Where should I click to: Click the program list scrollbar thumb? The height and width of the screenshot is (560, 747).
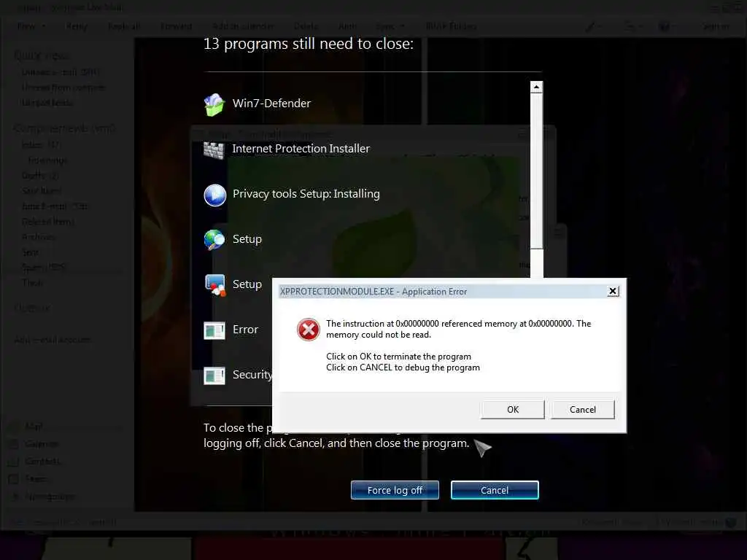[536, 171]
